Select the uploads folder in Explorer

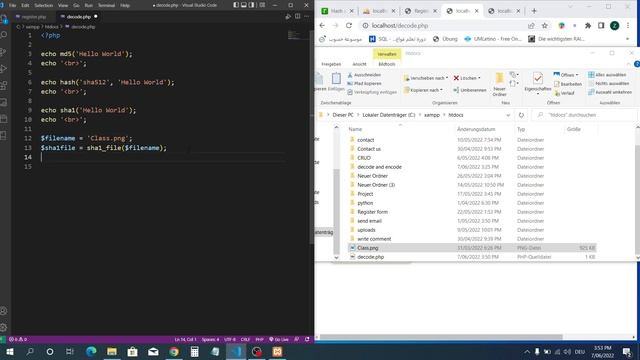[472, 230]
